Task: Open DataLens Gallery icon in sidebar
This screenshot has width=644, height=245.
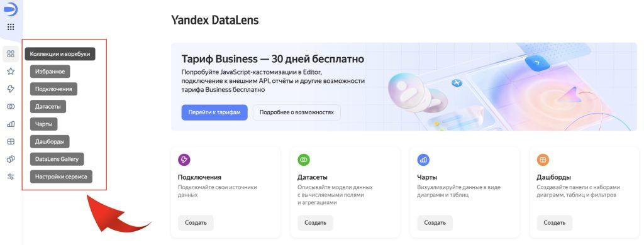Action: point(11,159)
